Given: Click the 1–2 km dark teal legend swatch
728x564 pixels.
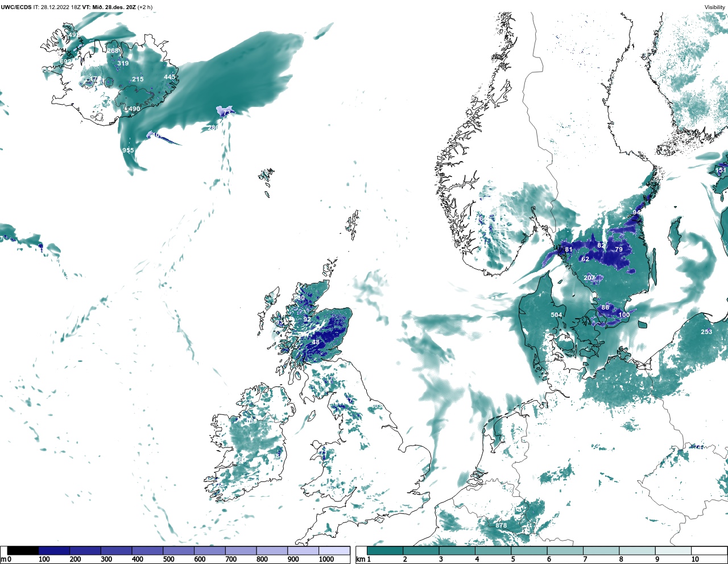Looking at the screenshot, I should 385,550.
